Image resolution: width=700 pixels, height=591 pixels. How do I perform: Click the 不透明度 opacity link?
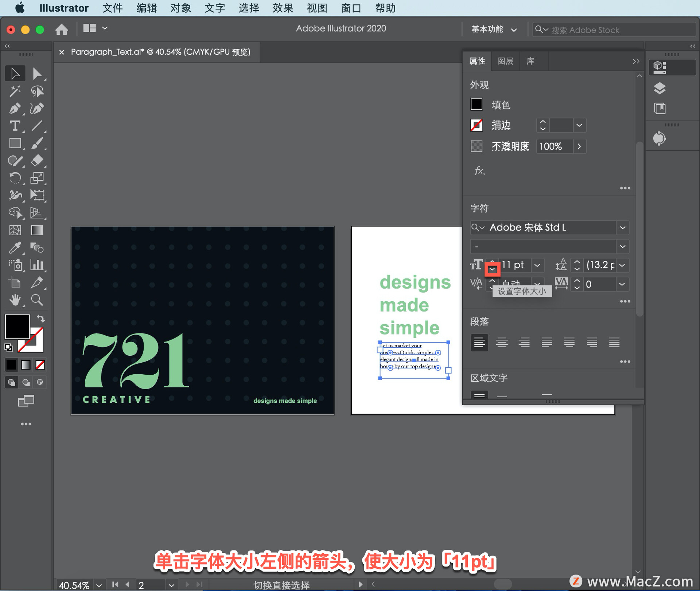[510, 146]
